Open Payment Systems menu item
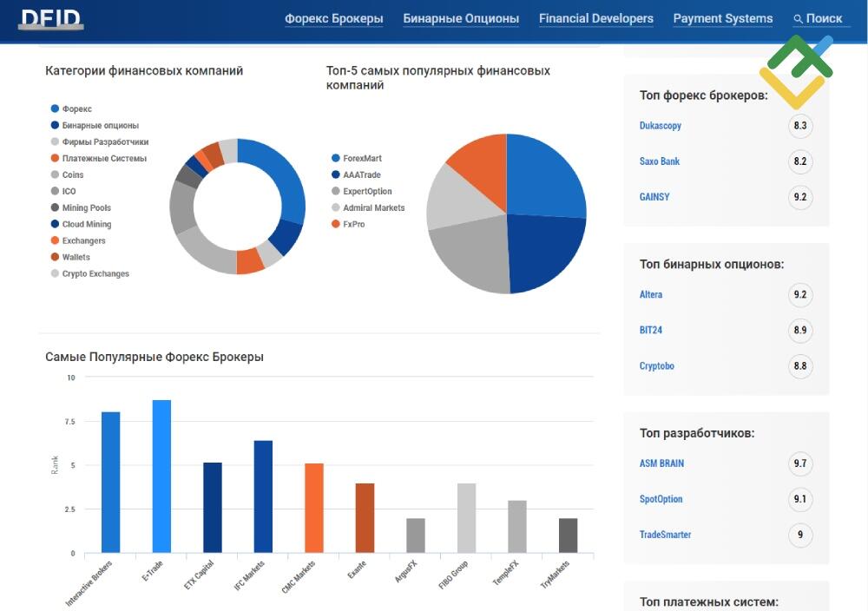This screenshot has height=611, width=868. pos(723,18)
